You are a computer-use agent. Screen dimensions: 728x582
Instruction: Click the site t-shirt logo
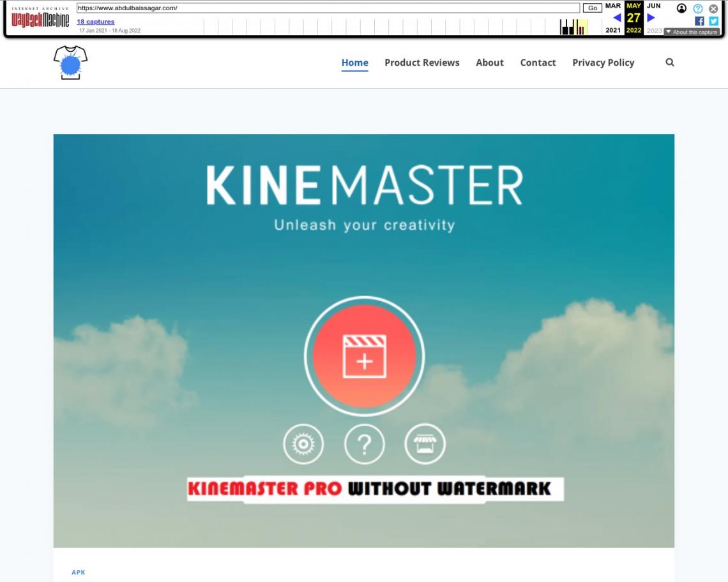coord(71,62)
